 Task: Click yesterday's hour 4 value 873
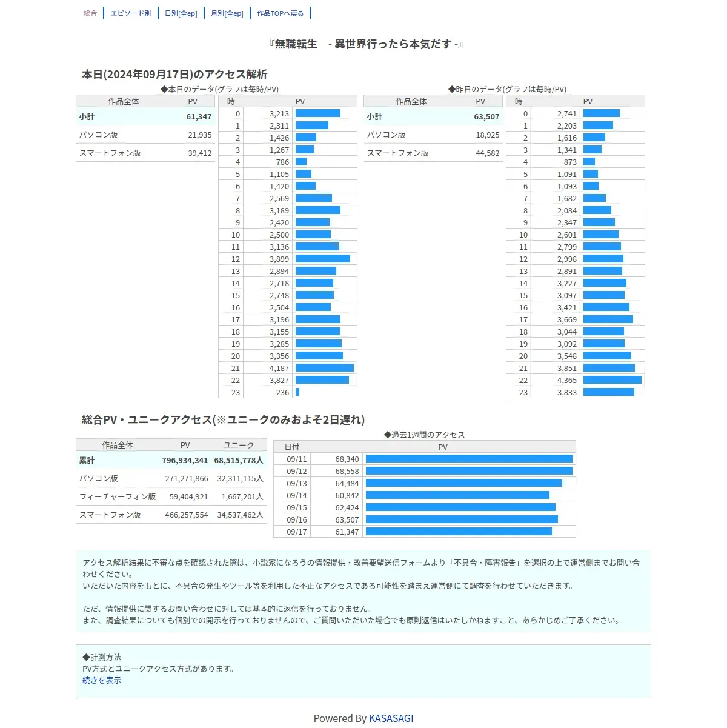570,162
